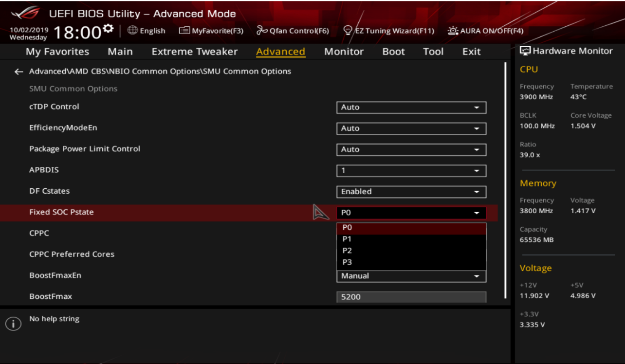The image size is (625, 364).
Task: Click +12V value 11.902 V
Action: point(534,295)
